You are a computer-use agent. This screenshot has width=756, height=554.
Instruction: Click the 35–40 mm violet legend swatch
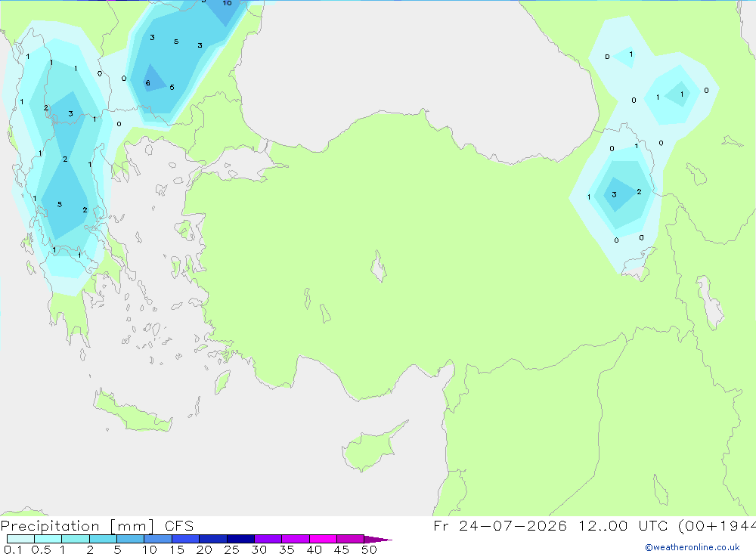(295, 539)
